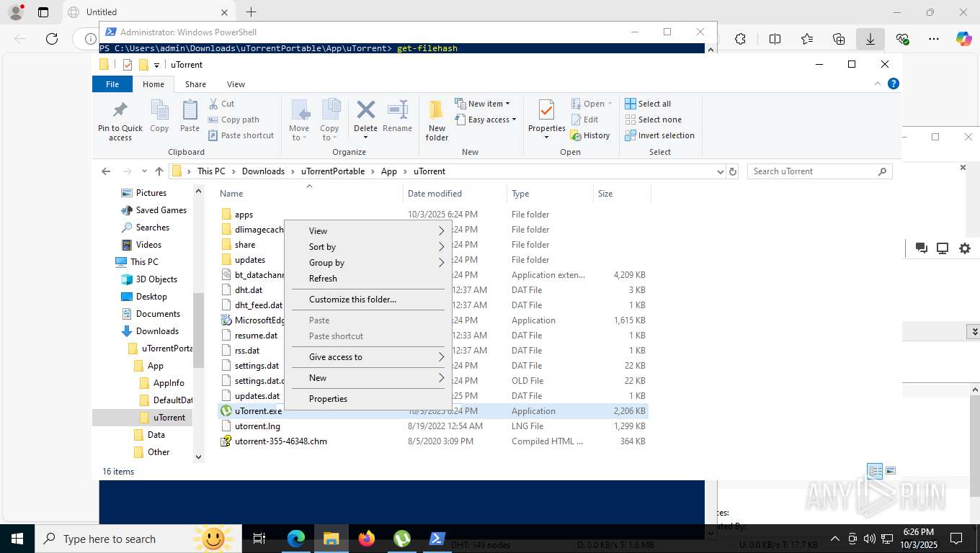Click the Paste clipboard icon
The width and height of the screenshot is (980, 553).
pos(190,110)
